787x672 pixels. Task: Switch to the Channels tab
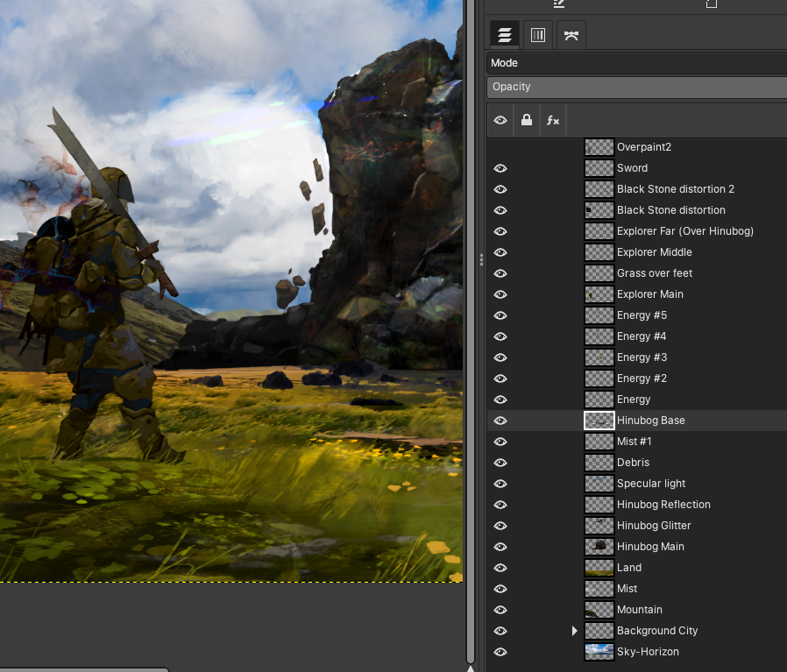coord(537,35)
